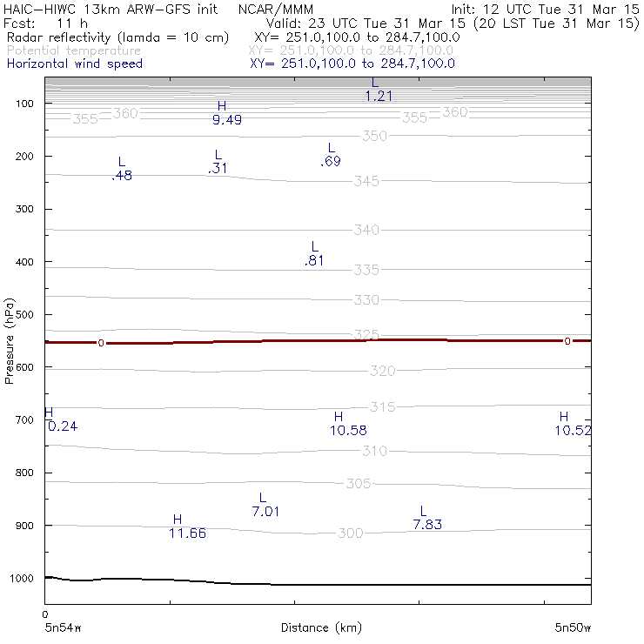Image resolution: width=644 pixels, height=644 pixels.
Task: Select the "H 9.49" wind speed maximum
Action: pyautogui.click(x=227, y=113)
